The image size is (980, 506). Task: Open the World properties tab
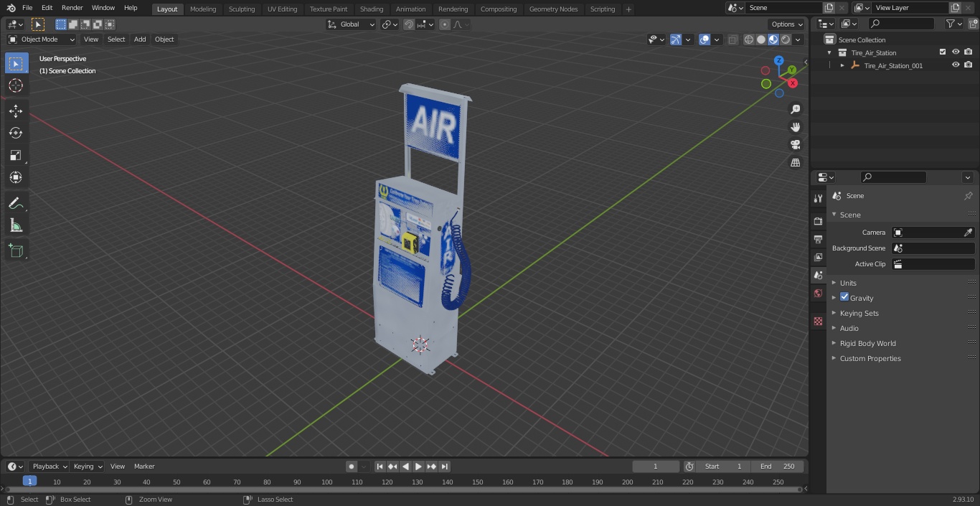[x=818, y=294]
